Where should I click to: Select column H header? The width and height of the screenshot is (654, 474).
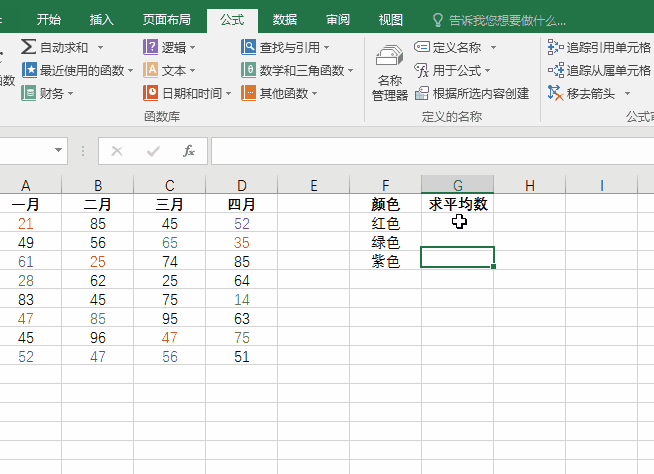pos(530,185)
